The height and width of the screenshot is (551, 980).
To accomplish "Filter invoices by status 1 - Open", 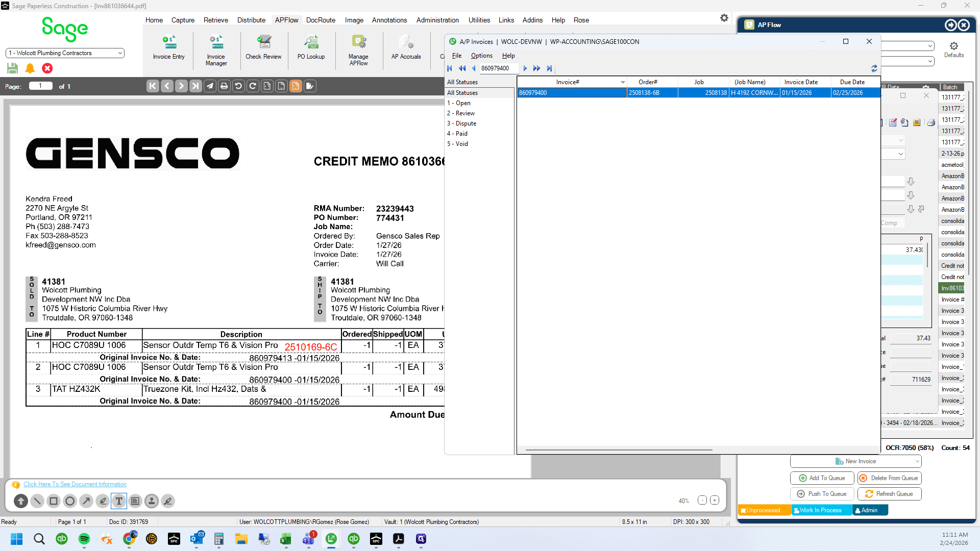I will pos(459,103).
